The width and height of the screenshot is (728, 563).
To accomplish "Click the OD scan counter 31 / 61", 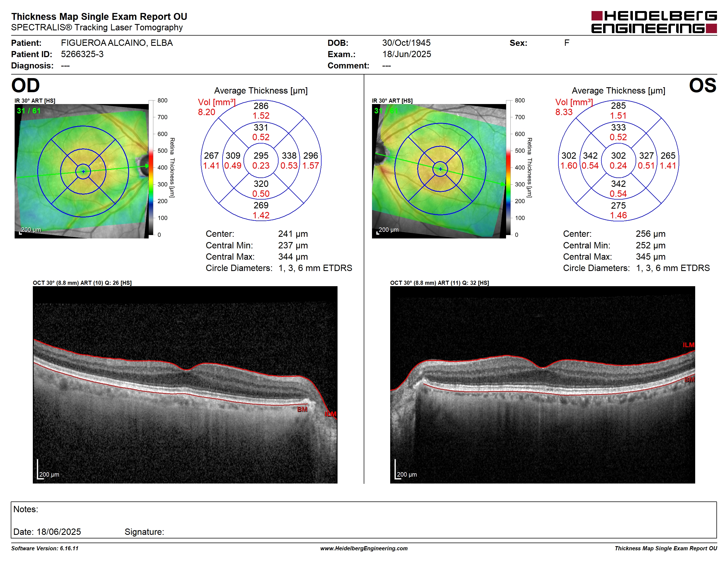I will click(29, 111).
